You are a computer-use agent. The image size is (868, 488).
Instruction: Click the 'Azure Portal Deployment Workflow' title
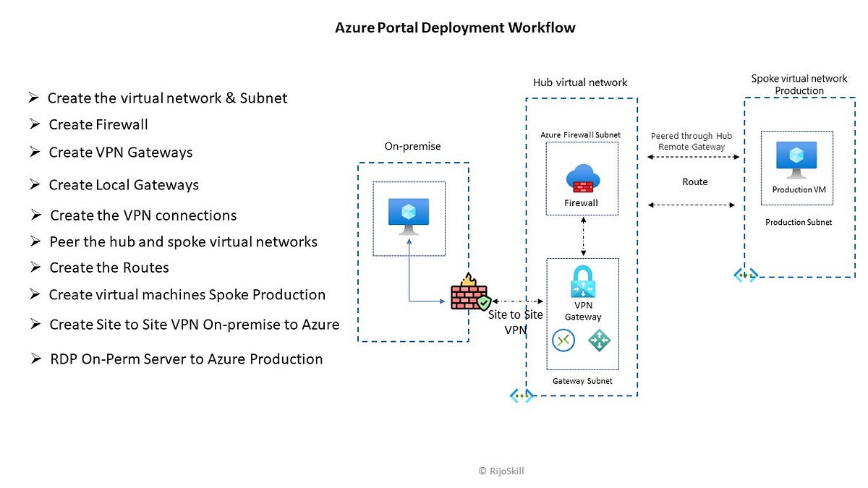pos(455,27)
